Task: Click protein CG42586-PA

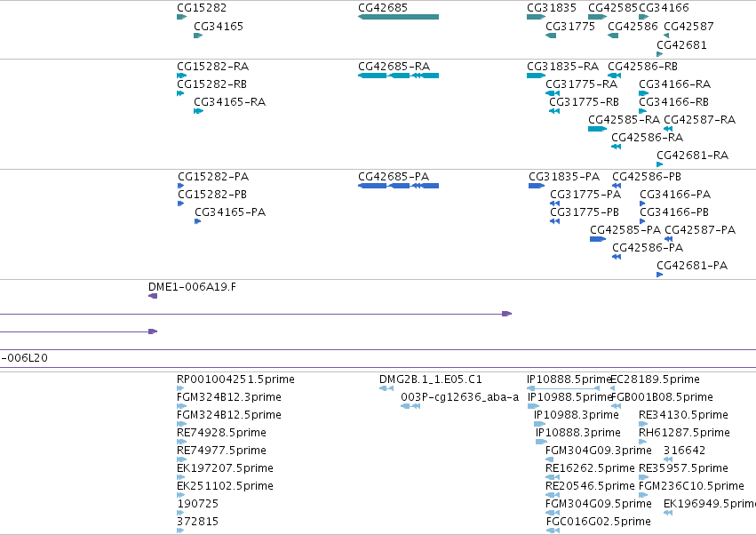Action: point(648,248)
